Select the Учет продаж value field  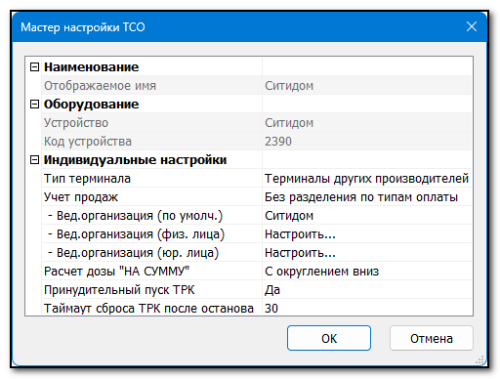367,197
